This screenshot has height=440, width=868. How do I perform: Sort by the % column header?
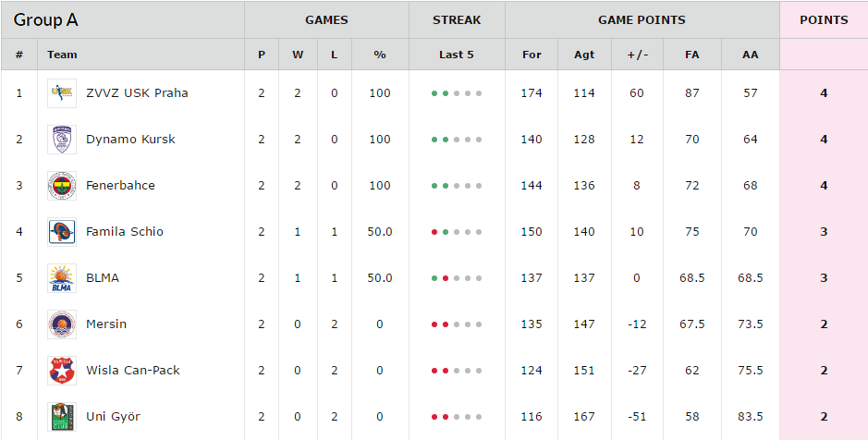(380, 55)
